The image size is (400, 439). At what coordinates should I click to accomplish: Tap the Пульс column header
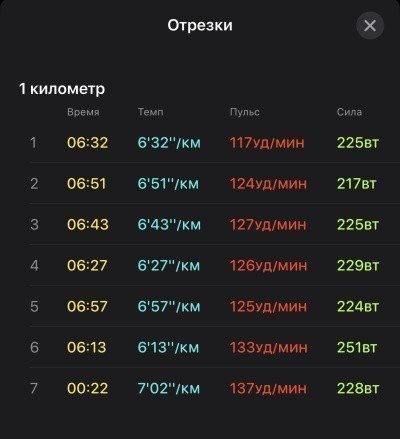point(245,112)
